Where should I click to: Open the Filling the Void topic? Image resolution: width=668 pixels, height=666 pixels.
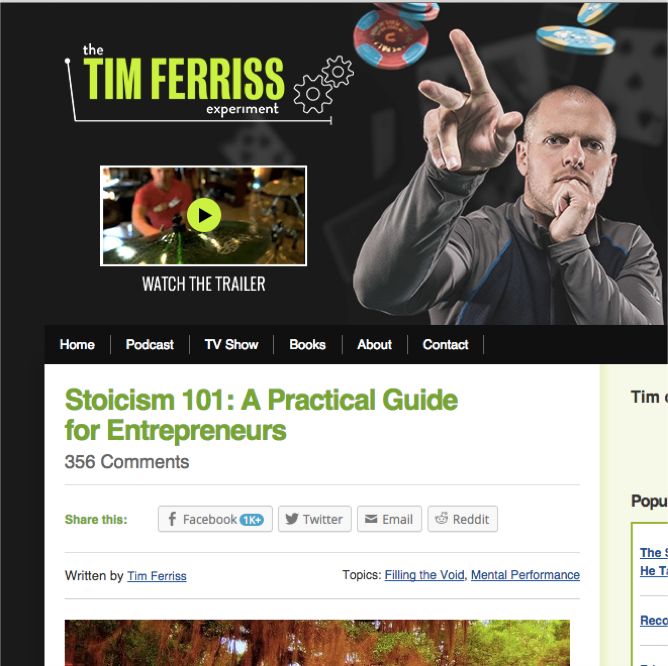coord(424,575)
